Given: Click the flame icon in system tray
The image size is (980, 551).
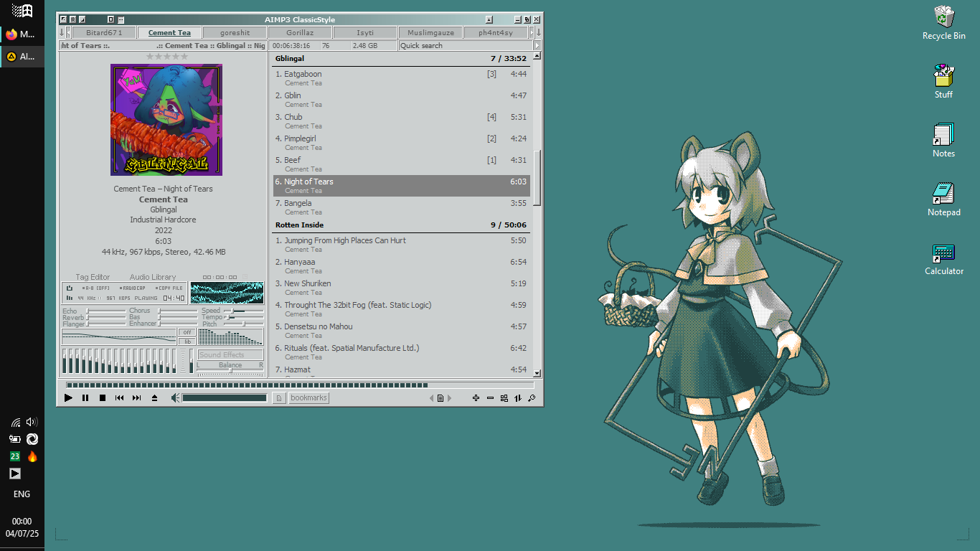Looking at the screenshot, I should pyautogui.click(x=32, y=456).
